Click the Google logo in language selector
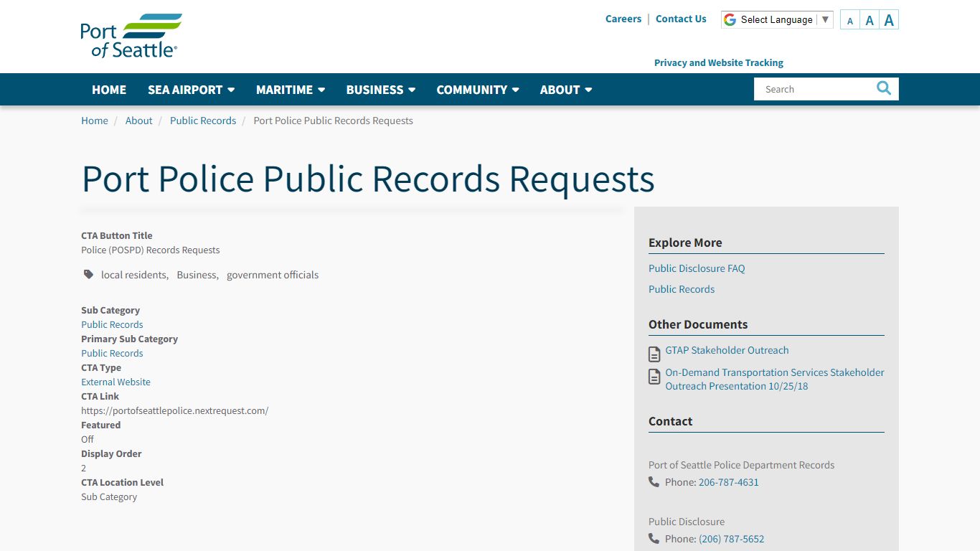980x551 pixels. click(x=730, y=19)
